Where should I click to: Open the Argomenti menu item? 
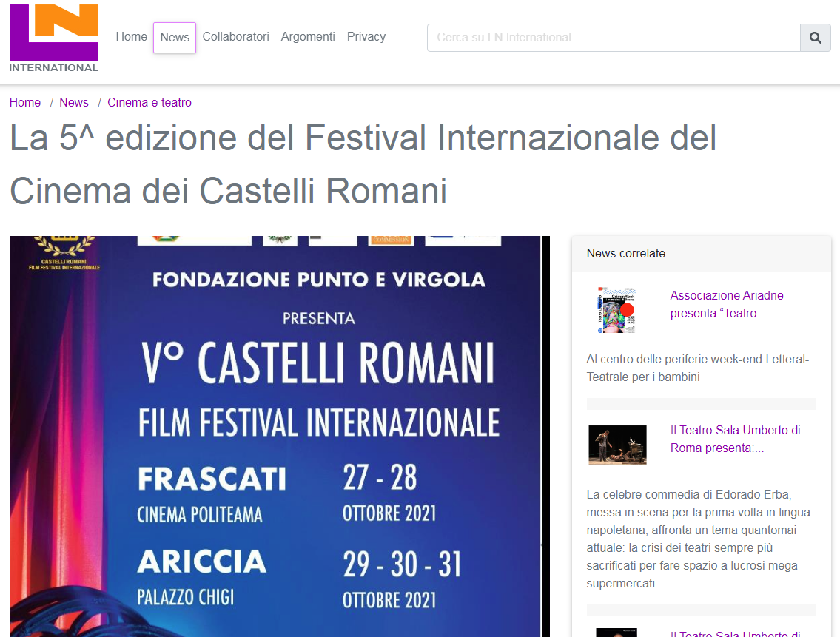tap(308, 37)
